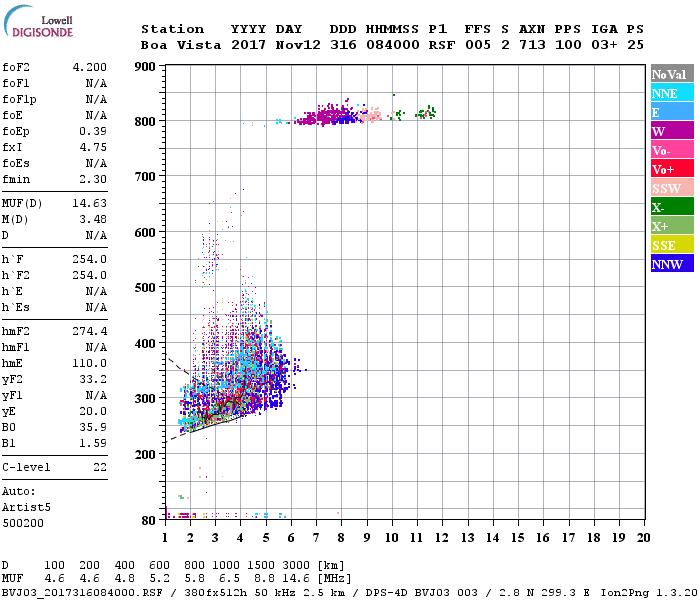
Task: Select the NNE cyan legend swatch
Action: pos(672,93)
